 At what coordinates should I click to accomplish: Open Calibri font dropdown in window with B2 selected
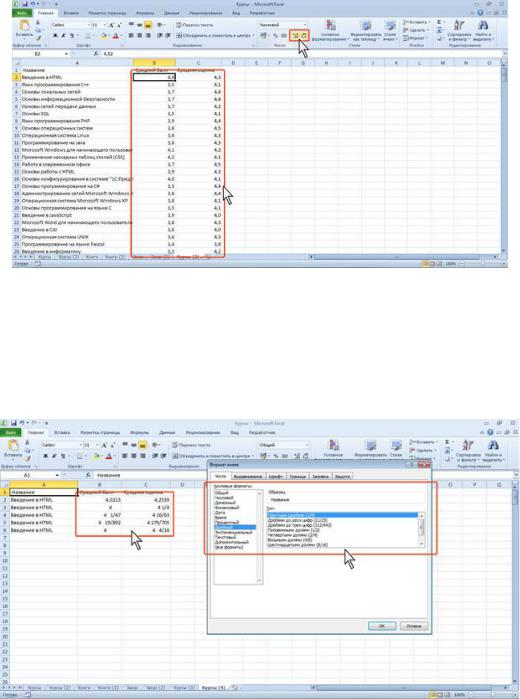click(x=88, y=25)
